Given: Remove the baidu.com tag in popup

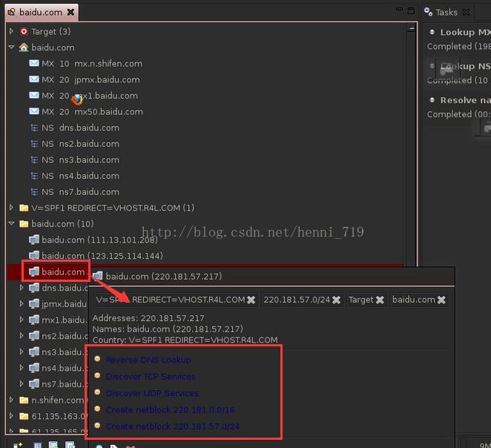Looking at the screenshot, I should coord(441,300).
